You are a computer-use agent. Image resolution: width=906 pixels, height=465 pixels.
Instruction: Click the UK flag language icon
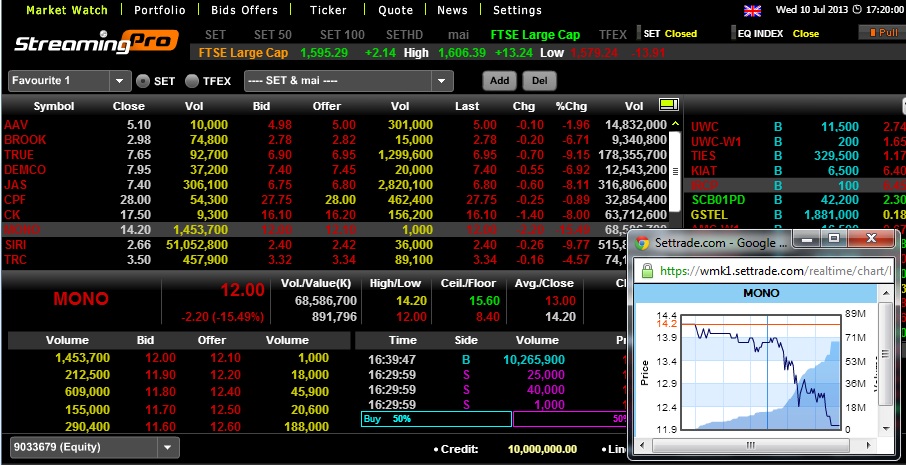coord(752,10)
